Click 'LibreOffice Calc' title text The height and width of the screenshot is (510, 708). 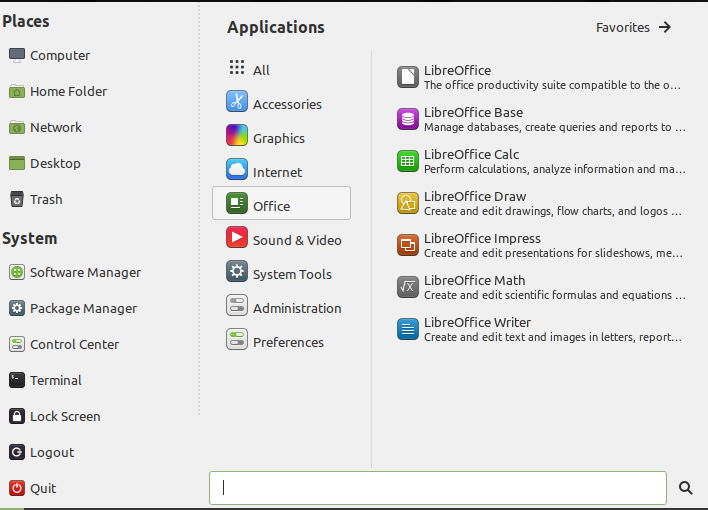pos(471,154)
